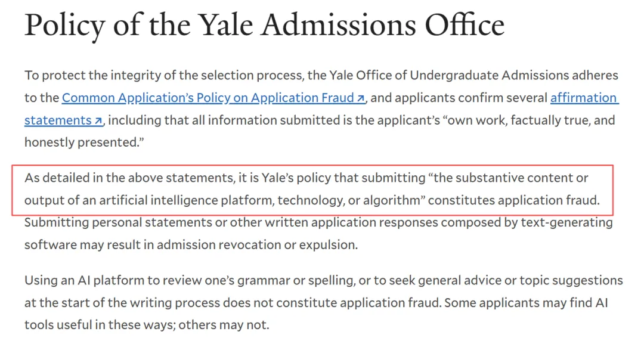This screenshot has height=344, width=644.
Task: Click the phrase "admission revocation"
Action: (x=218, y=245)
